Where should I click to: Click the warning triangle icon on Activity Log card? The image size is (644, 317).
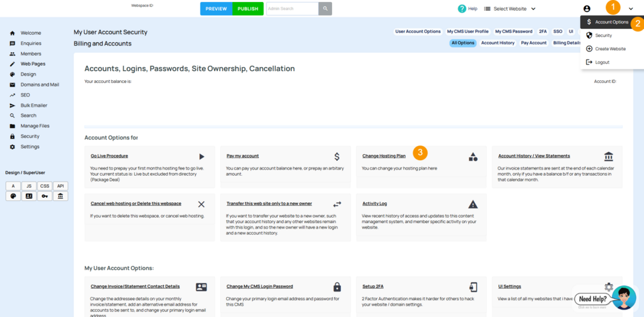click(473, 204)
